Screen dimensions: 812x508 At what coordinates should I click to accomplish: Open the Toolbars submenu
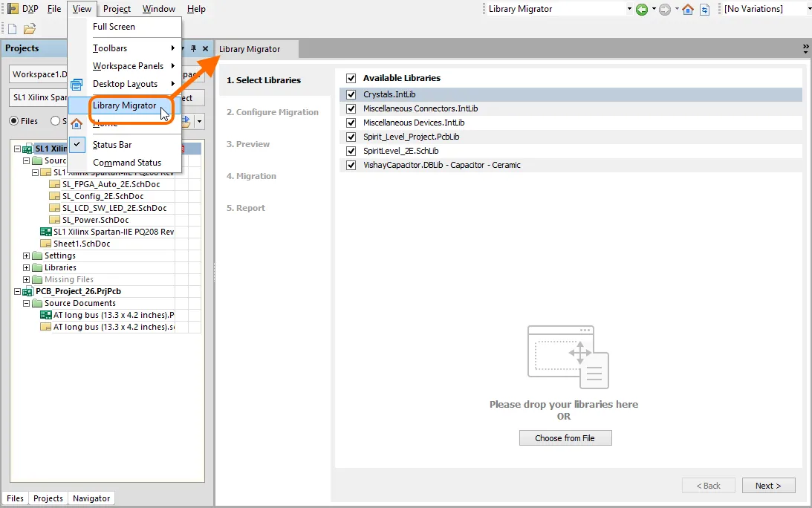click(125, 48)
